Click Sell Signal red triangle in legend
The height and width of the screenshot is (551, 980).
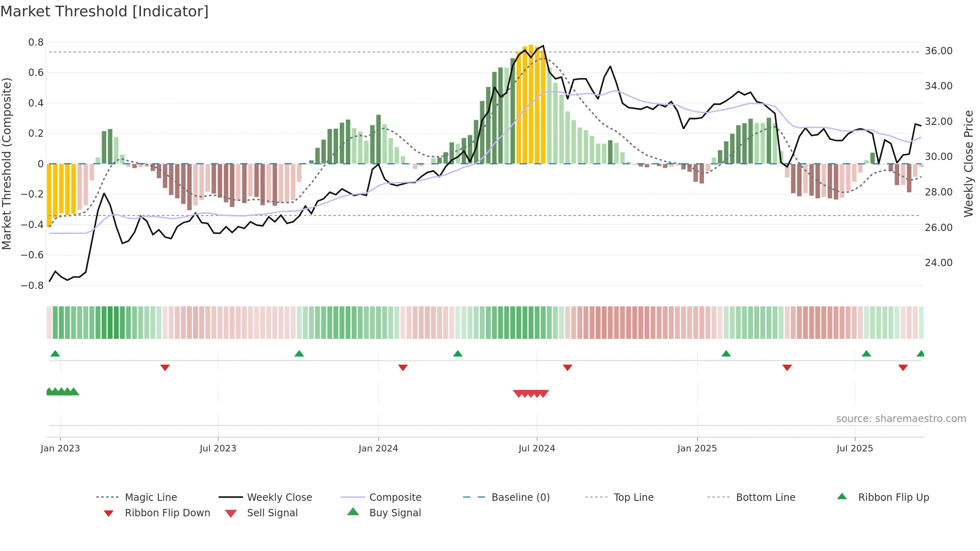pyautogui.click(x=231, y=513)
